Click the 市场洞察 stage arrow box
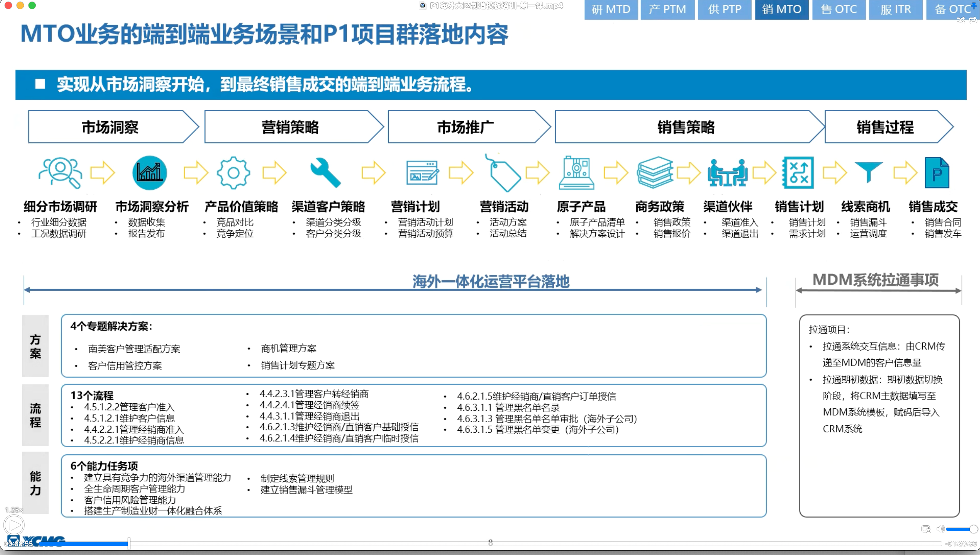This screenshot has width=980, height=555. pos(114,127)
